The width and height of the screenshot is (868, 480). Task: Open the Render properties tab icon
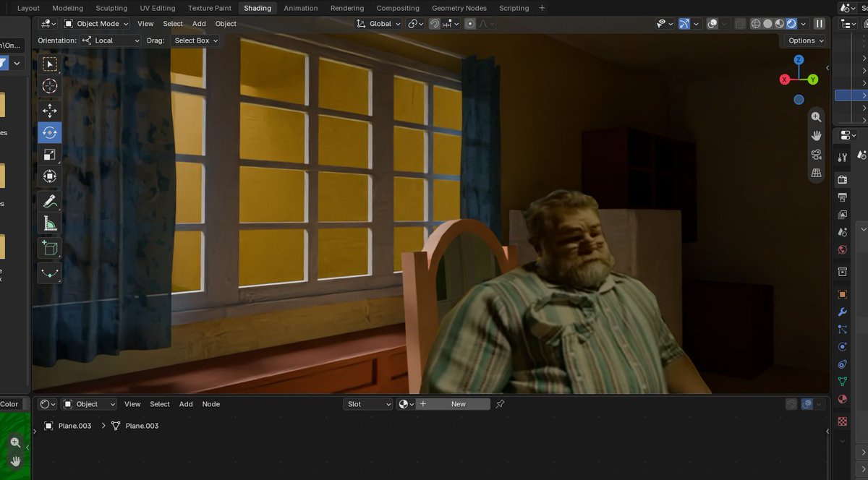pos(842,179)
